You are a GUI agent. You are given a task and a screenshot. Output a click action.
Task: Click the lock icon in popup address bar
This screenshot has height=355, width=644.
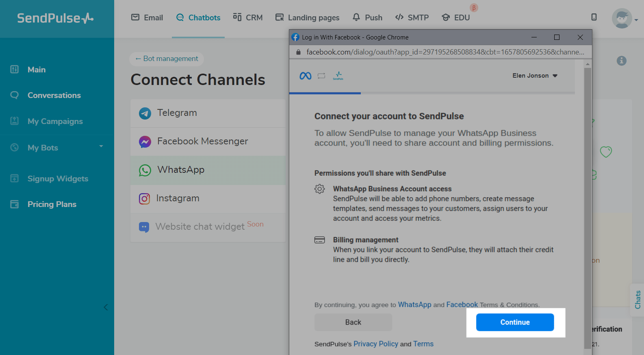tap(298, 52)
